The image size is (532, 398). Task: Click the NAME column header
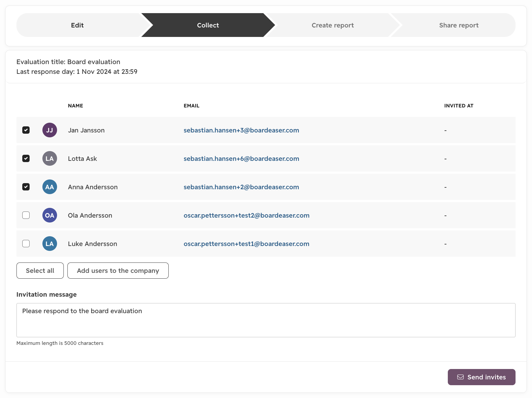(76, 106)
